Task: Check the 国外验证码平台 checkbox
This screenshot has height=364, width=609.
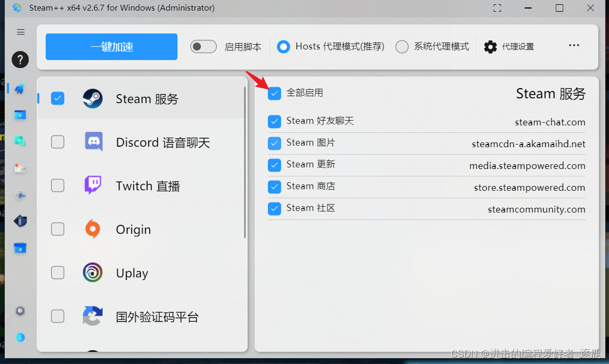Action: (57, 316)
